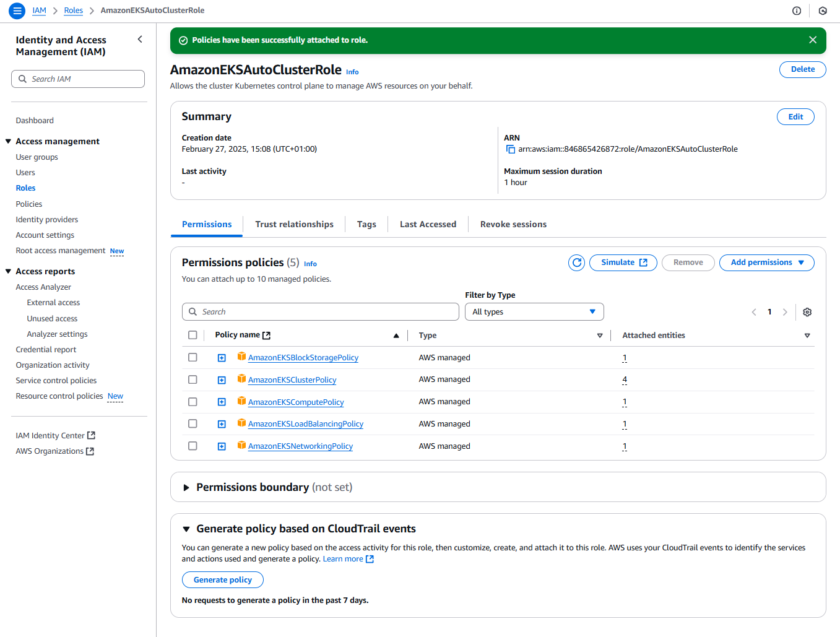Click the Info link next to role name

pyautogui.click(x=352, y=72)
